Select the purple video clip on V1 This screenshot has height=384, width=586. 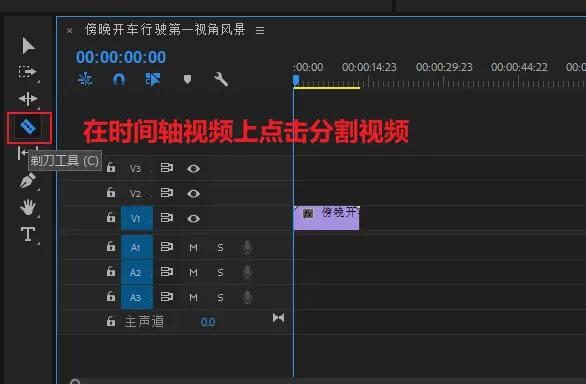point(326,218)
